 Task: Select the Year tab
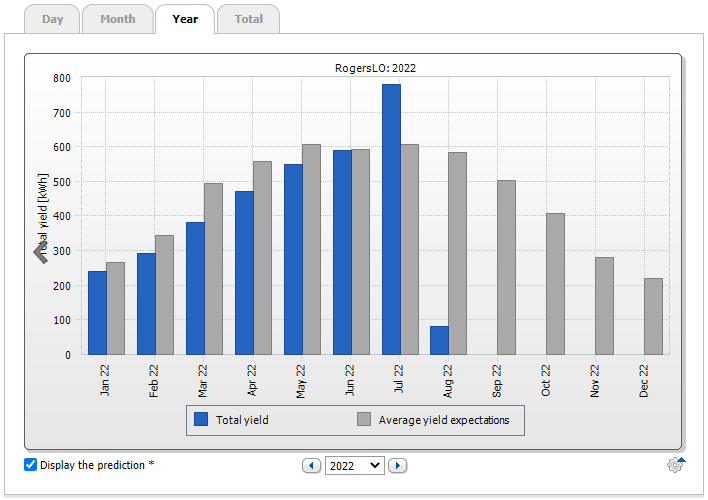(184, 19)
